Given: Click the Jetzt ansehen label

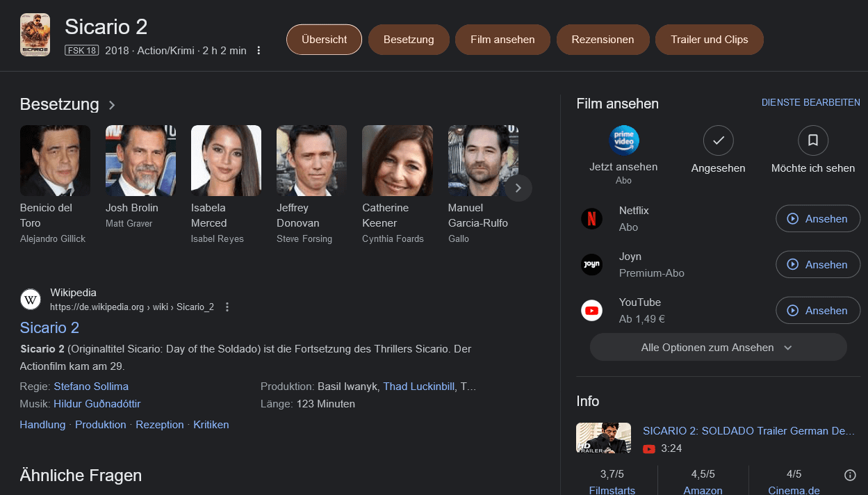Looking at the screenshot, I should (623, 167).
